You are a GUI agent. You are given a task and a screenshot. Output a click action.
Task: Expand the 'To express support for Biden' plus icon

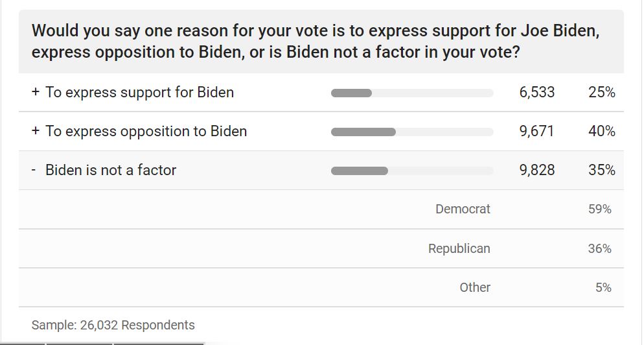(x=36, y=93)
